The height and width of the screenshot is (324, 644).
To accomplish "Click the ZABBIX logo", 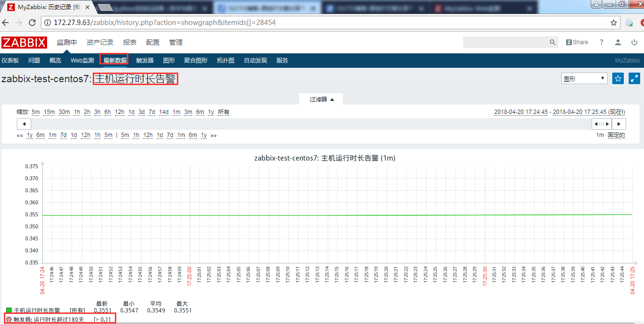I will (x=24, y=42).
